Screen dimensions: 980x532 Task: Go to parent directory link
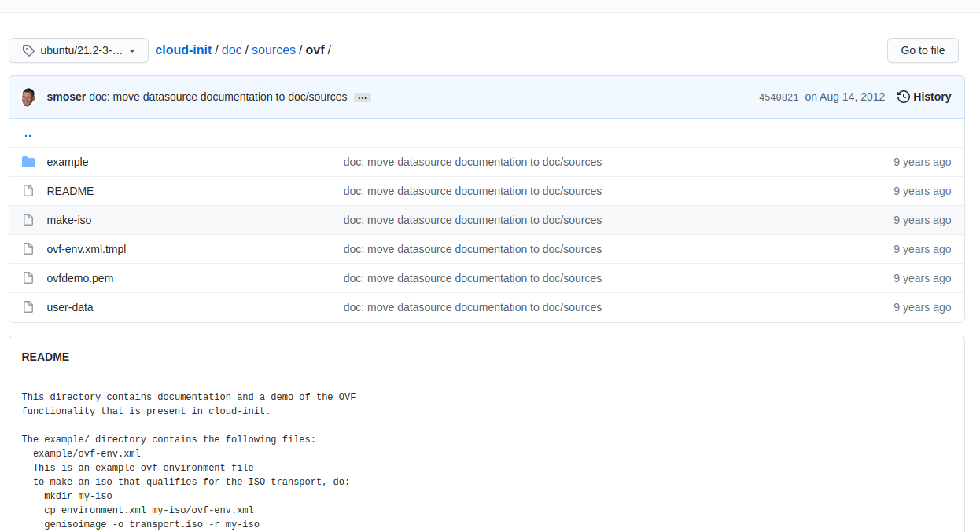tap(28, 134)
